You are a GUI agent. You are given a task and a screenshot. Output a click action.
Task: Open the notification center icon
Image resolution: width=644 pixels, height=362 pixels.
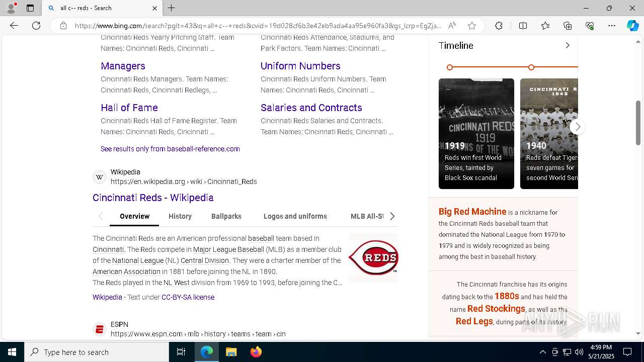[x=627, y=352]
